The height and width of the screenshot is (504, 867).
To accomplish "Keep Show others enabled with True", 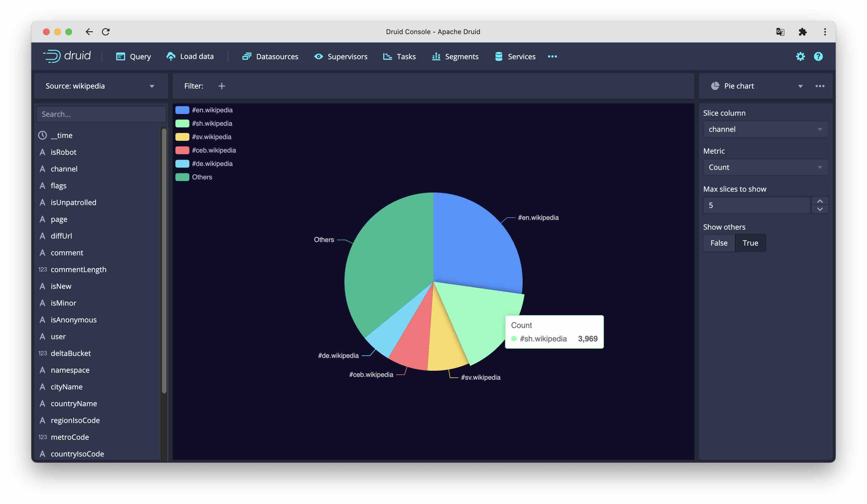I will pyautogui.click(x=750, y=243).
